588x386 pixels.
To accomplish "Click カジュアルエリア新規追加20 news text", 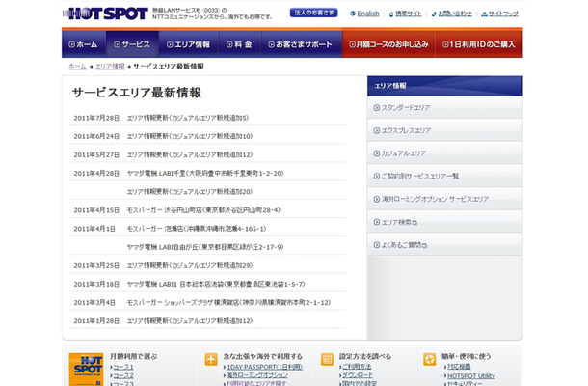I will pos(190,191).
